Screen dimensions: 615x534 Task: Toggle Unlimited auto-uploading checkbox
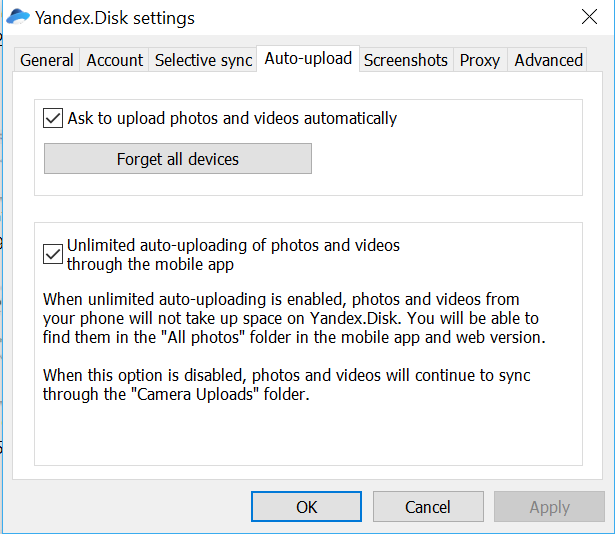tap(53, 254)
